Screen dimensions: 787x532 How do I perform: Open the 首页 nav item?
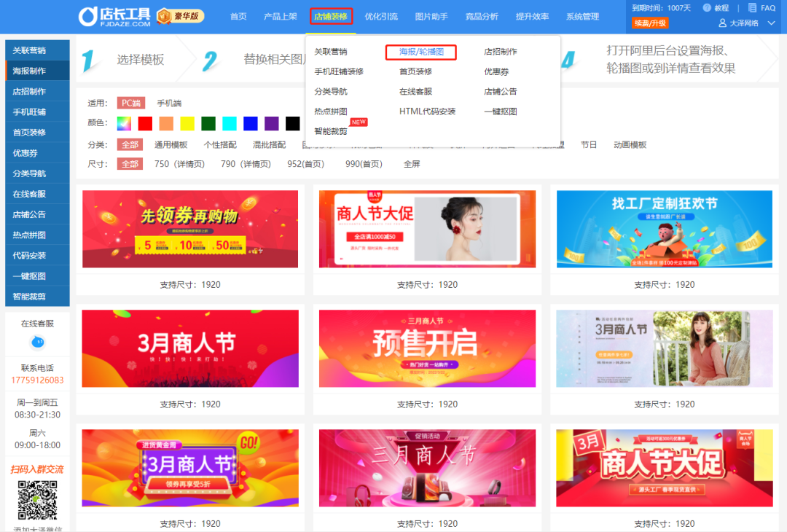click(x=238, y=17)
